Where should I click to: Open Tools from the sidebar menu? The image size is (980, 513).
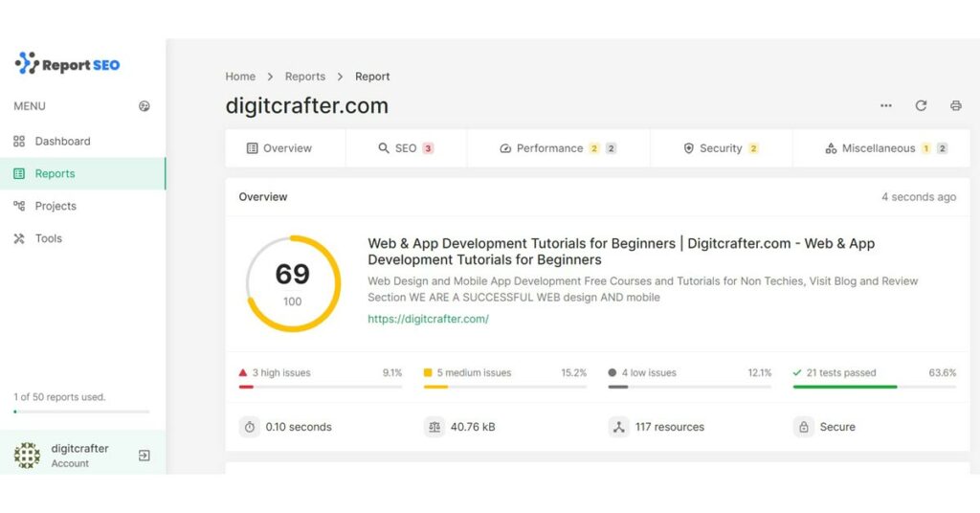click(x=82, y=238)
